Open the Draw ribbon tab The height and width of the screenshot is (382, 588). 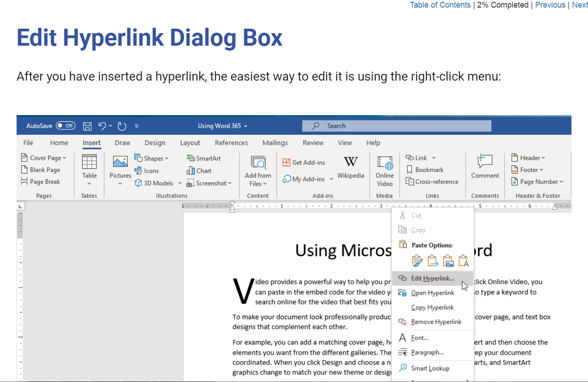coord(122,143)
